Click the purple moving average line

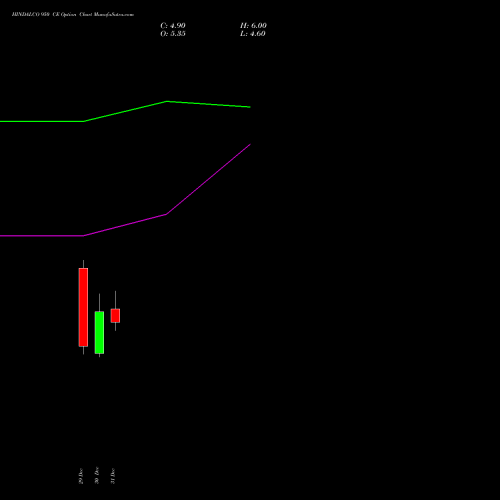pos(125,224)
